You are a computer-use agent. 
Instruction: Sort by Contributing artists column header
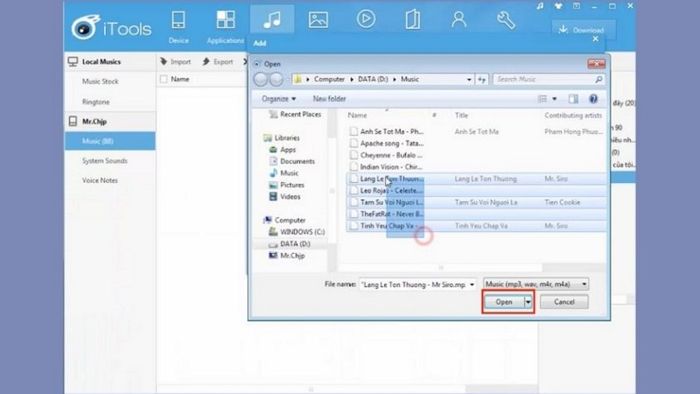point(573,115)
